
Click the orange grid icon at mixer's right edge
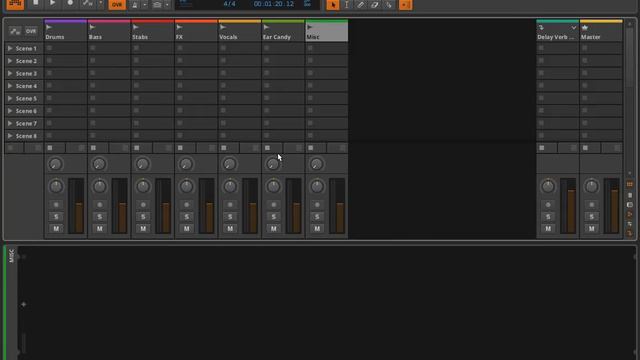tap(630, 184)
